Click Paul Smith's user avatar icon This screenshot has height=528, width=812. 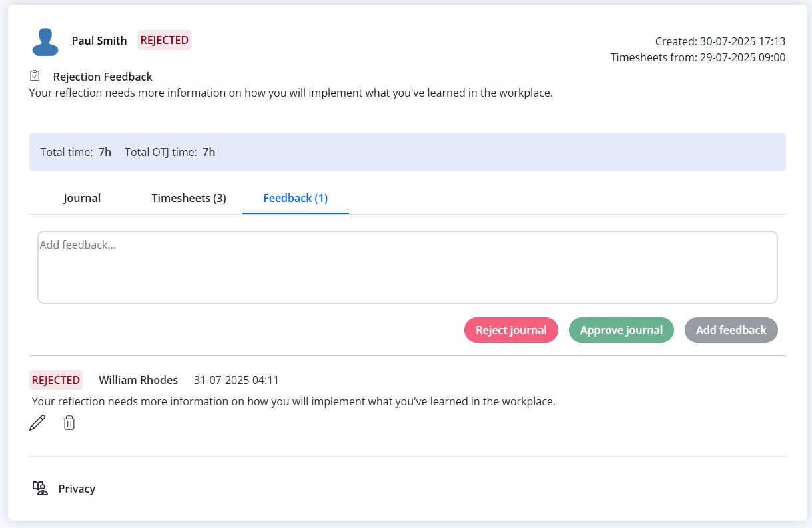click(x=45, y=42)
